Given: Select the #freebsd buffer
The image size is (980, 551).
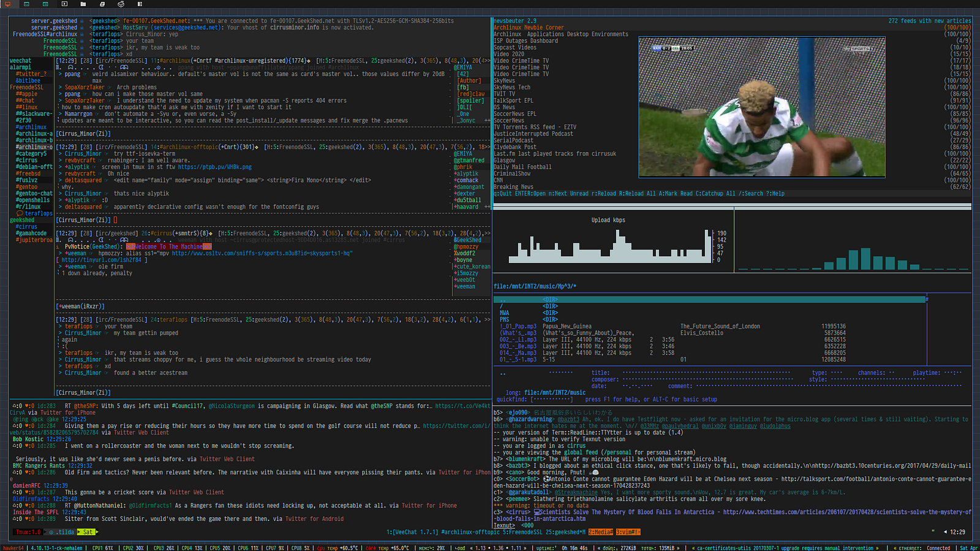Looking at the screenshot, I should pos(28,173).
